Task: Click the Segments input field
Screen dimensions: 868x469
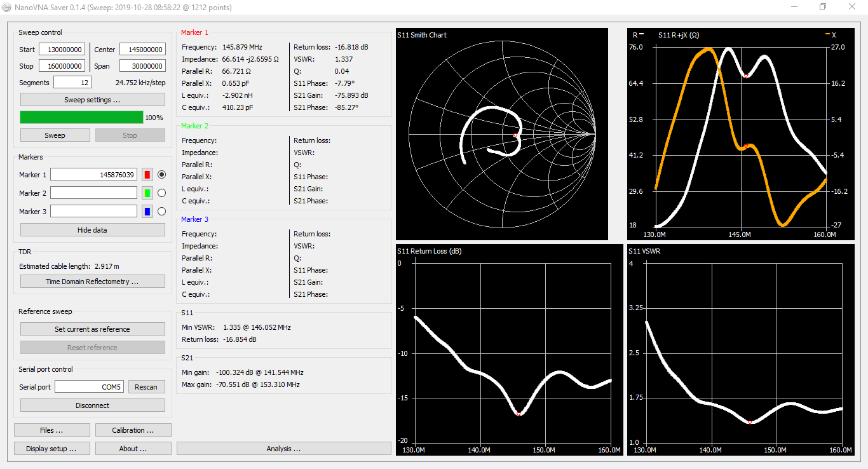Action: click(72, 82)
